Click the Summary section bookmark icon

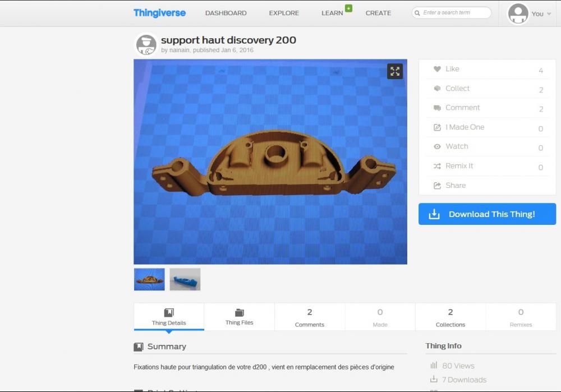point(138,347)
